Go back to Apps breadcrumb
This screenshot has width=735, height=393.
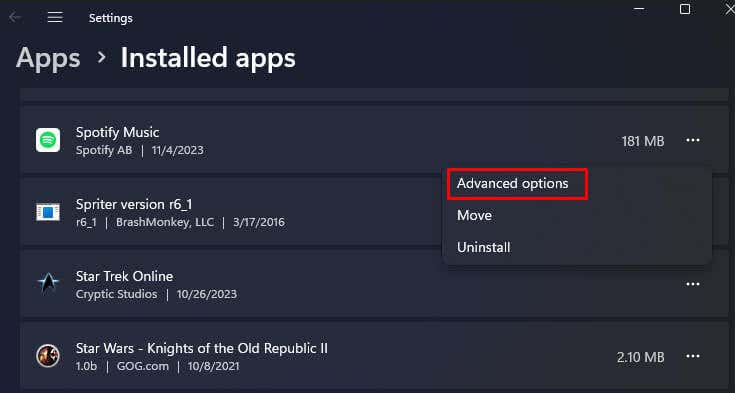point(48,58)
